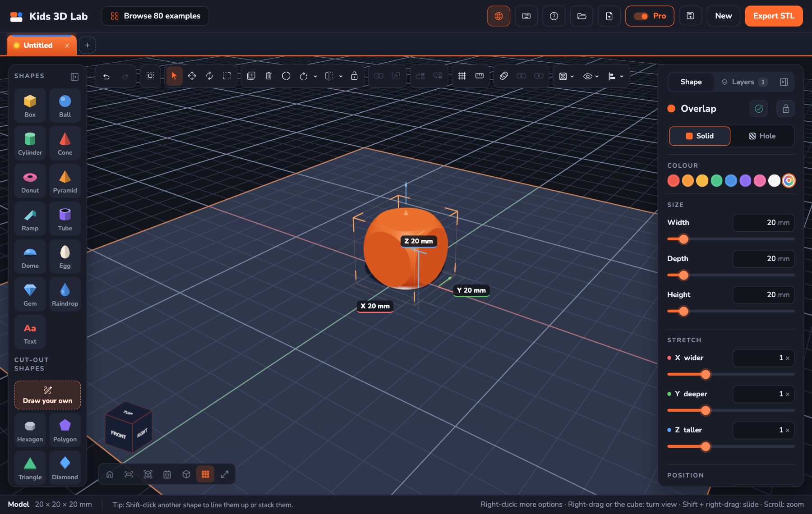Image resolution: width=812 pixels, height=514 pixels.
Task: Switch to the Layers tab
Action: [743, 82]
